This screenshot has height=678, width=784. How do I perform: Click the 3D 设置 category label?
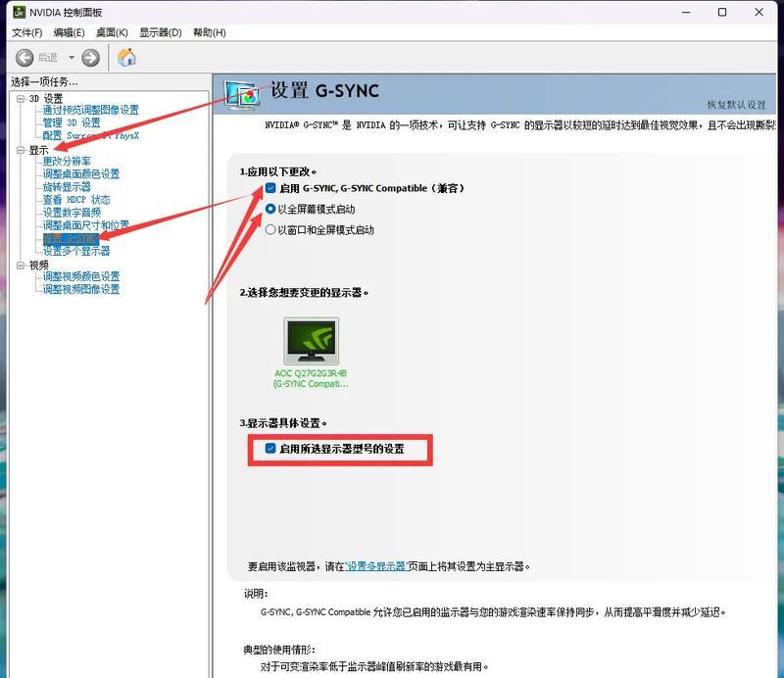click(x=46, y=99)
